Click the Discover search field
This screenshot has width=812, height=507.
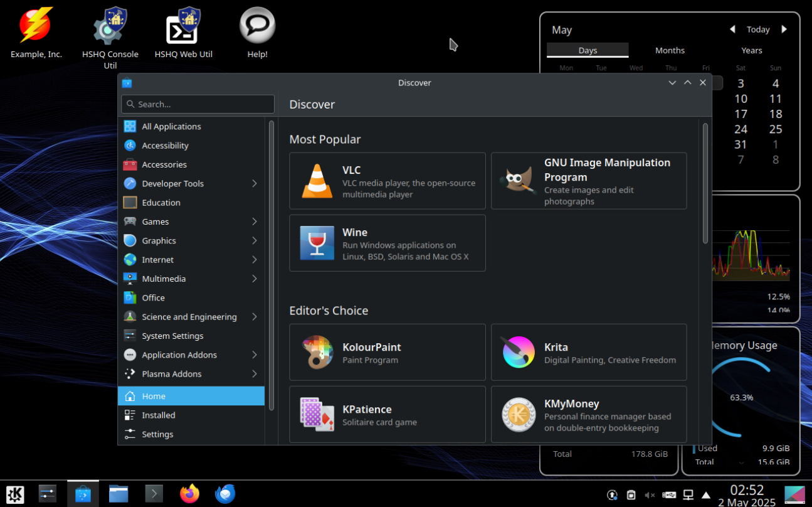198,104
